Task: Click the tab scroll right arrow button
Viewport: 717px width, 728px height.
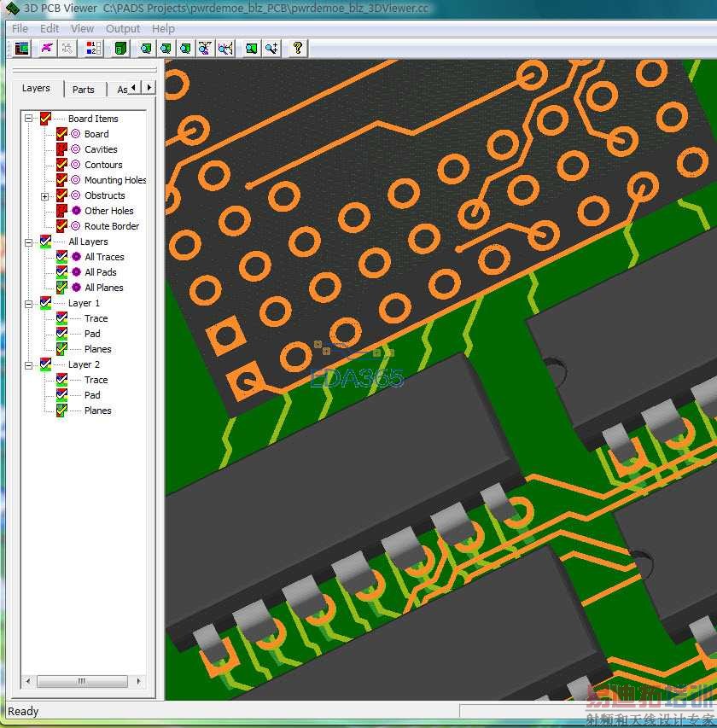Action: point(149,88)
